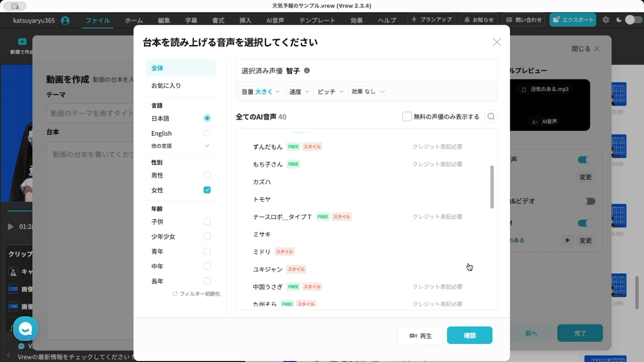644x362 pixels.
Task: Click the filter reset フィルター初期化 icon
Action: [x=175, y=294]
